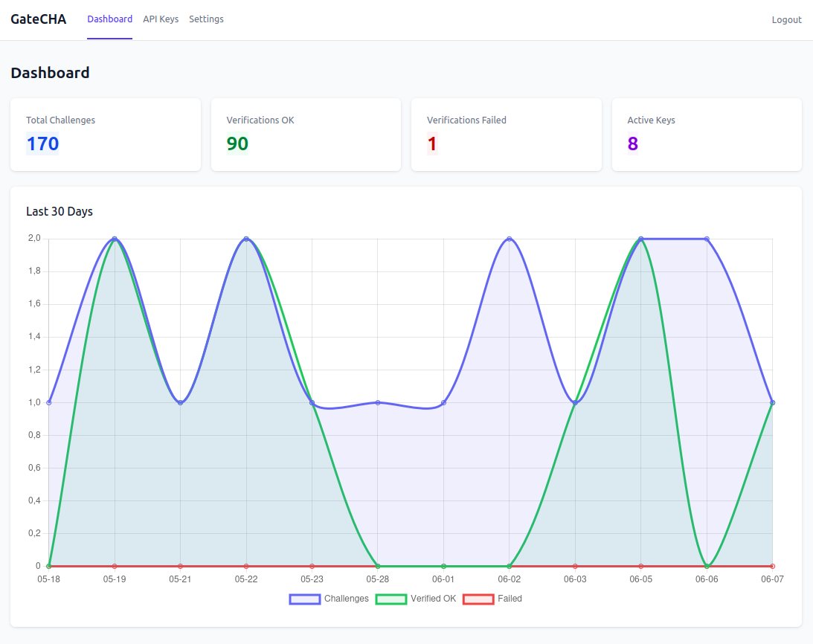
Task: Click the 'Last 30 Days' chart title
Action: pos(60,211)
